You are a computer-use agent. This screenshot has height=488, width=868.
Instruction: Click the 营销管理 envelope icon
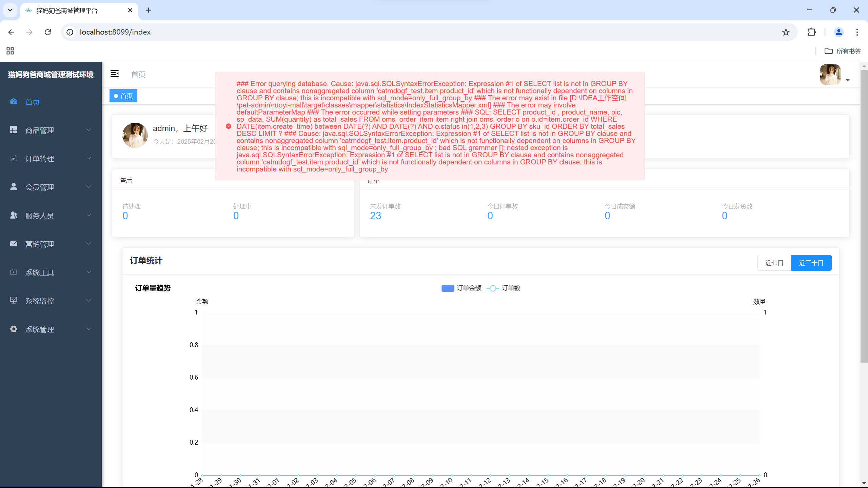click(14, 244)
